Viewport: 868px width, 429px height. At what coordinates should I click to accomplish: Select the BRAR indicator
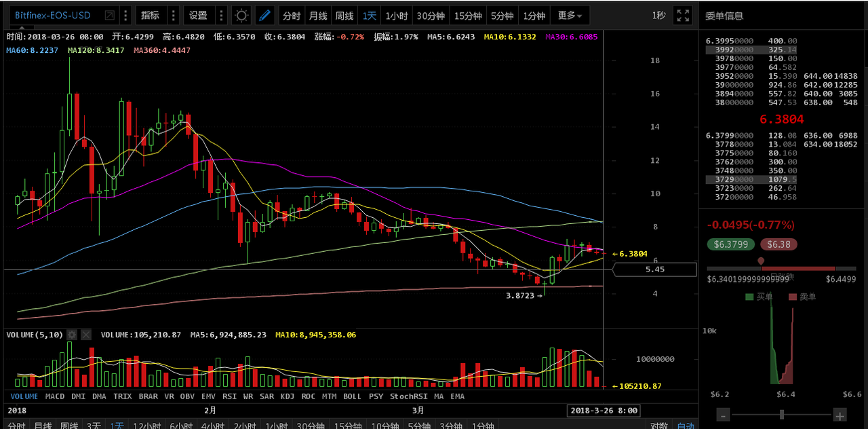coord(149,396)
